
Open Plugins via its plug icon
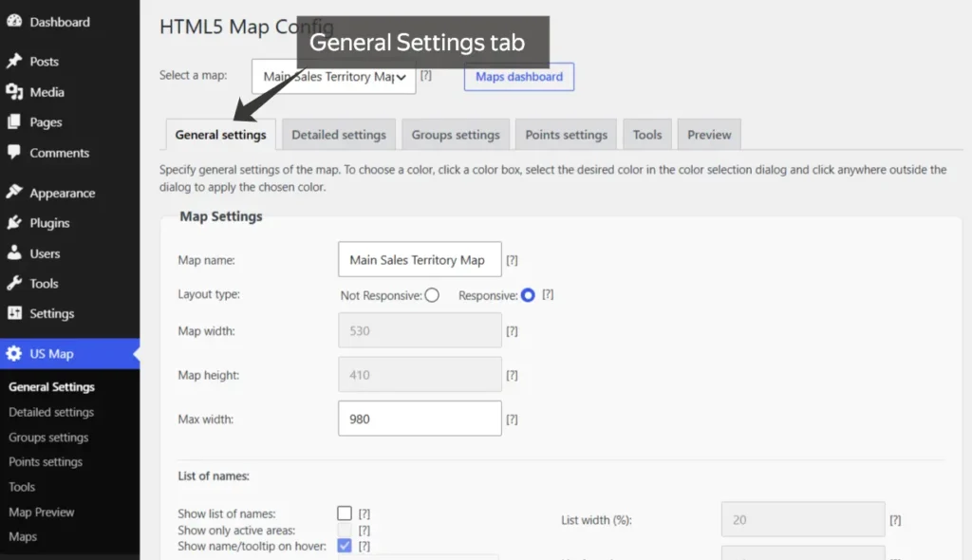point(14,223)
